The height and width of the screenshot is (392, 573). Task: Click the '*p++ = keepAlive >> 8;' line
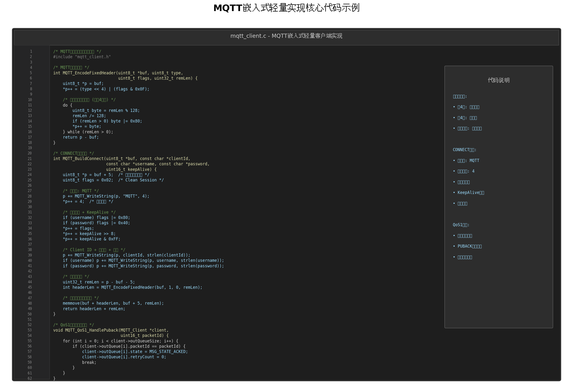pos(89,234)
